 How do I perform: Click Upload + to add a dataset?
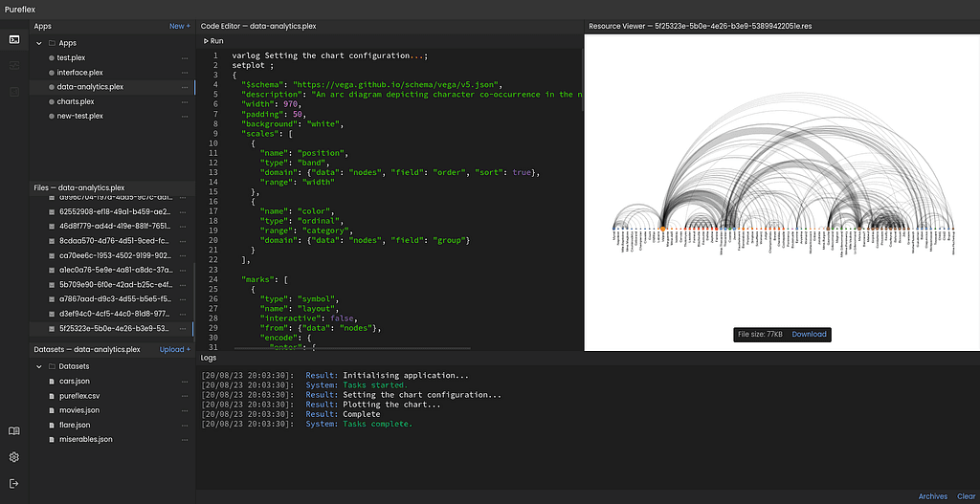[175, 350]
